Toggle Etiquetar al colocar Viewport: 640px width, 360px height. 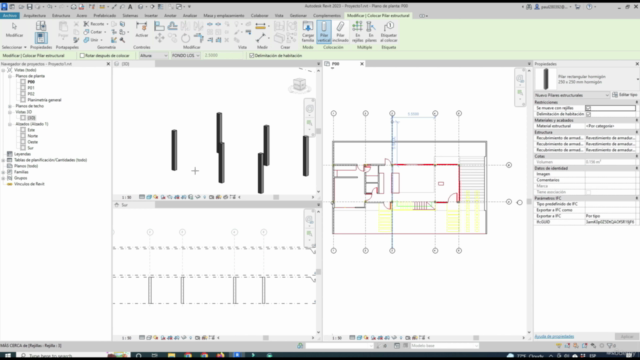pos(389,32)
